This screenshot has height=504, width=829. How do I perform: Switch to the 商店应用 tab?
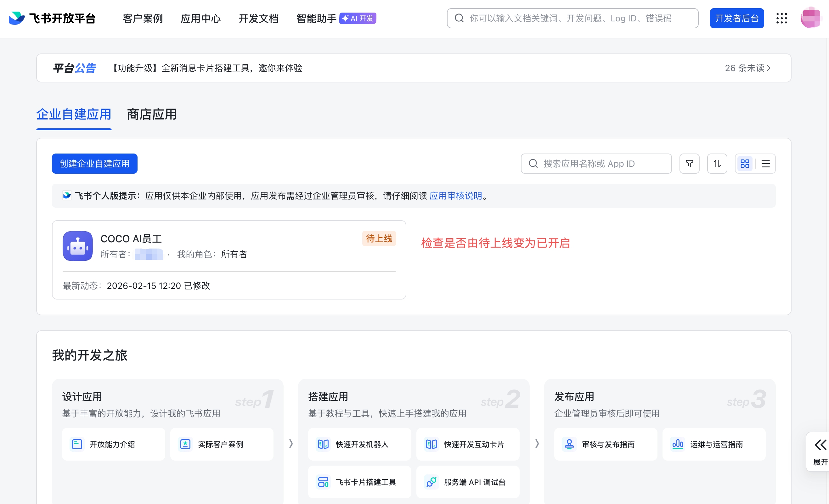(x=151, y=115)
